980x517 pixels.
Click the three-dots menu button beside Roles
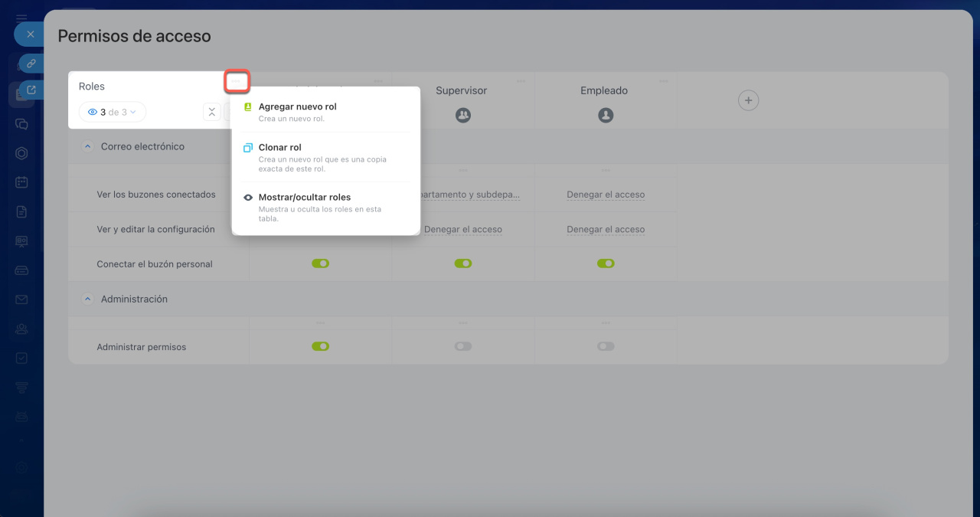237,81
